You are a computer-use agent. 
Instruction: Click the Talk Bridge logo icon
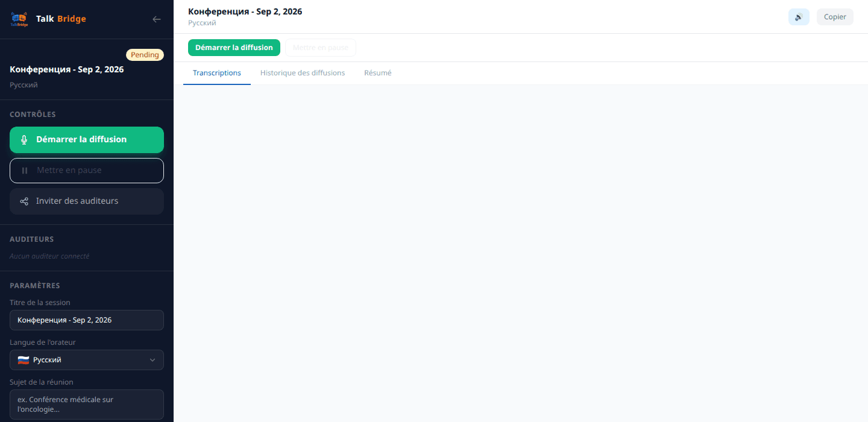[x=19, y=19]
